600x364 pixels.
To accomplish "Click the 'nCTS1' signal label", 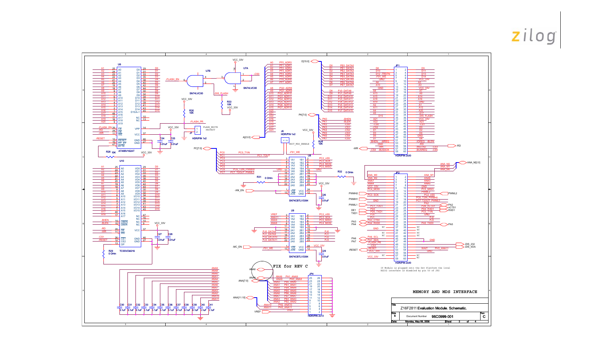I will 452,207.
